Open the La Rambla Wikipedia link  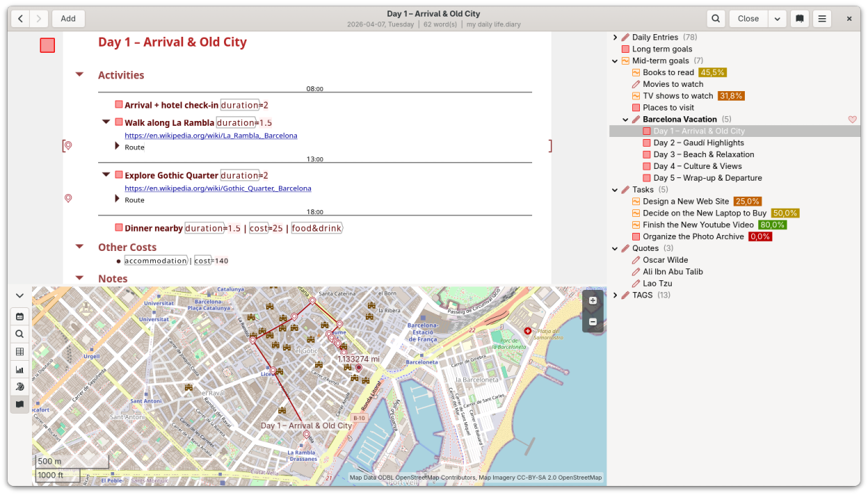tap(211, 136)
